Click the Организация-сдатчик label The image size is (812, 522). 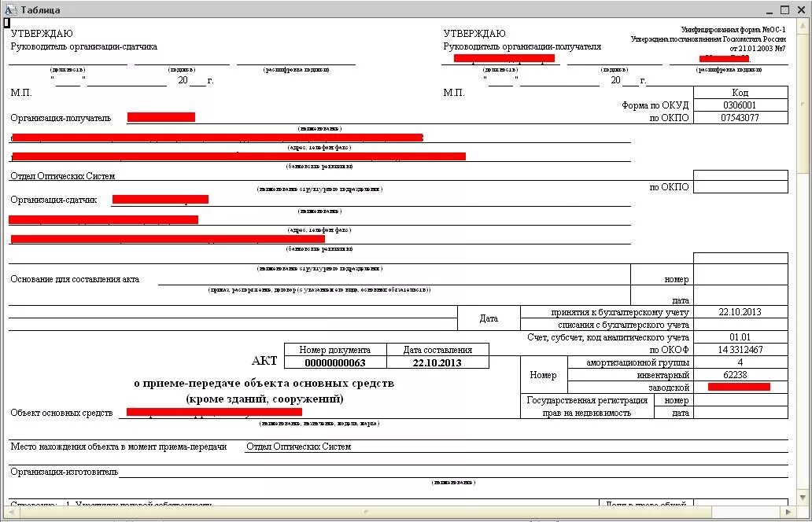click(54, 200)
